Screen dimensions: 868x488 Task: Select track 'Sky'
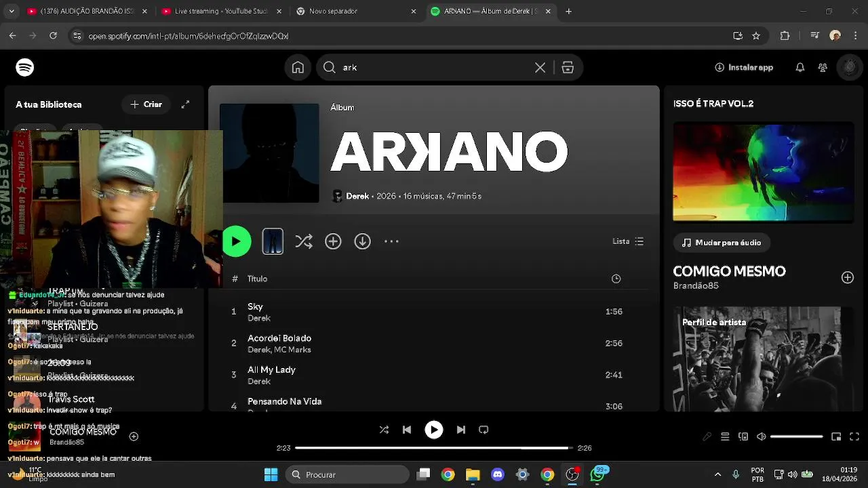(255, 306)
